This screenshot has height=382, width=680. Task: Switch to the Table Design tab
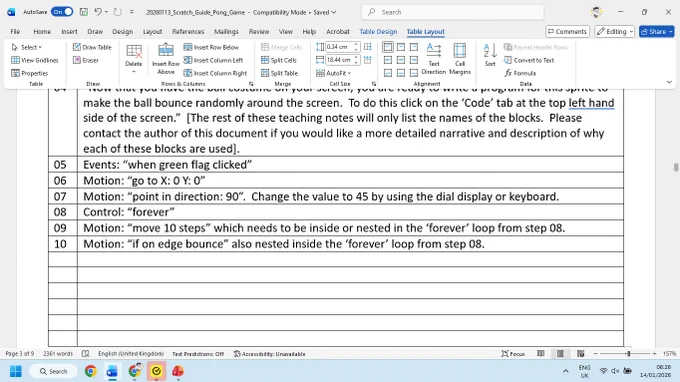[378, 32]
